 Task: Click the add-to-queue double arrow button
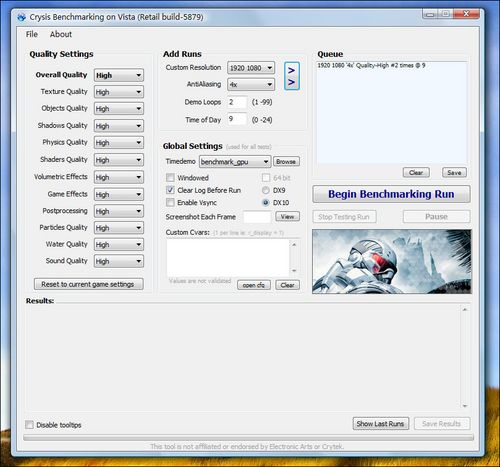coord(292,76)
